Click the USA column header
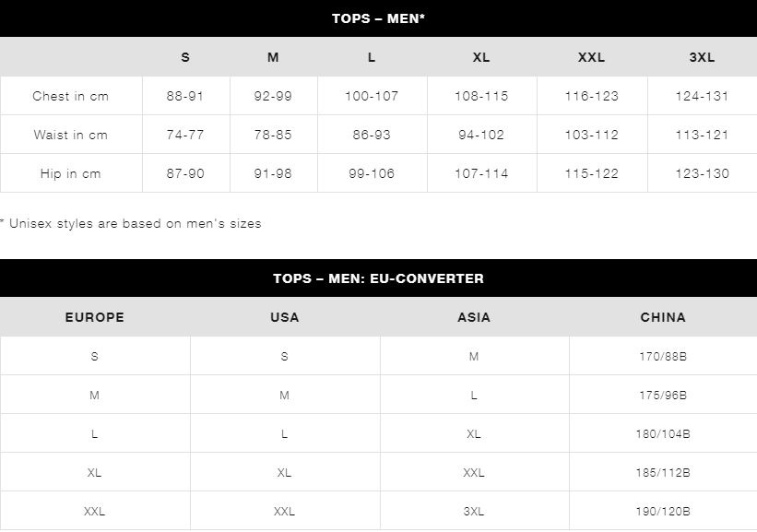757x532 pixels. point(285,317)
